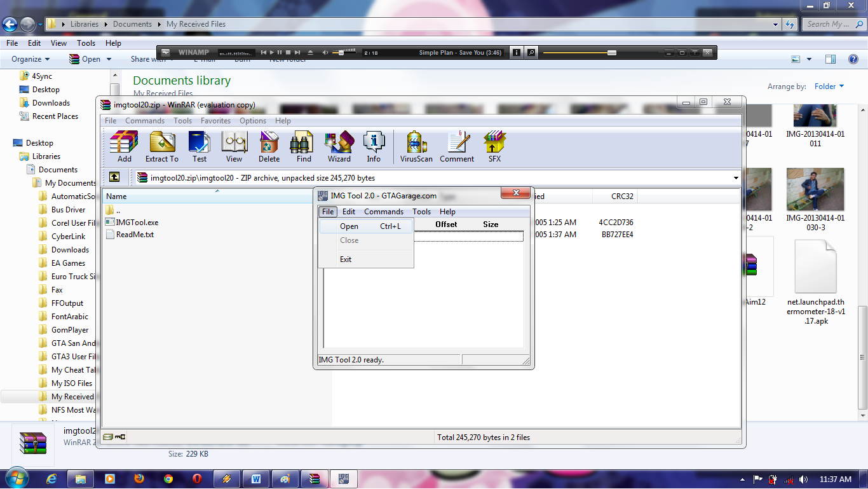
Task: Stop playback in Winamp
Action: pyautogui.click(x=288, y=52)
